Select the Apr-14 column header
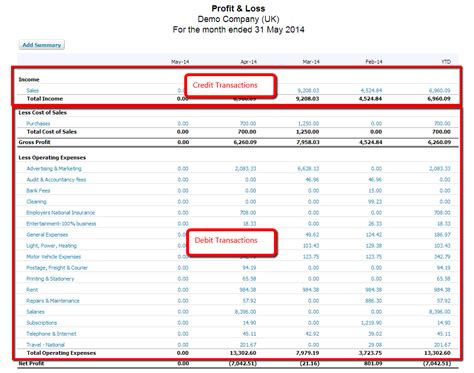The image size is (474, 373). tap(249, 62)
